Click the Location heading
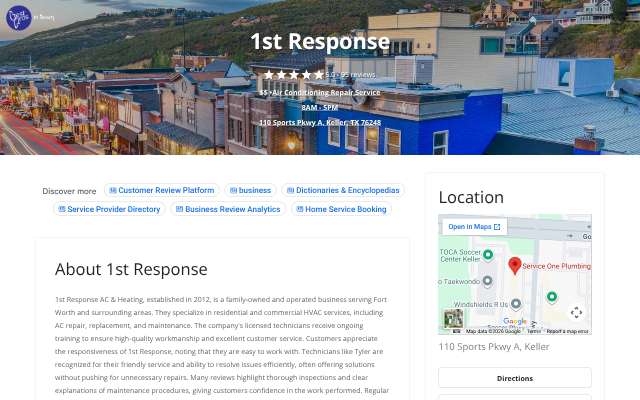Viewport: 640px width, 400px height. tap(471, 198)
